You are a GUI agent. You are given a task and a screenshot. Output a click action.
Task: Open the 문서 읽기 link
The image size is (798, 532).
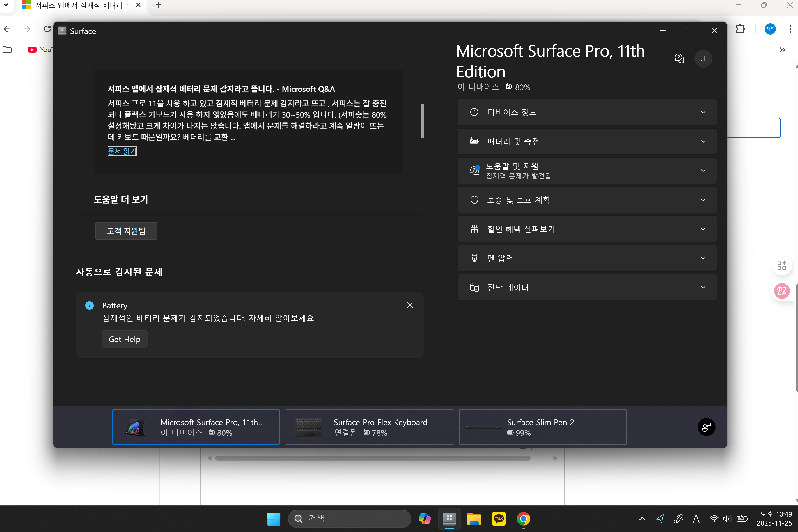click(122, 151)
